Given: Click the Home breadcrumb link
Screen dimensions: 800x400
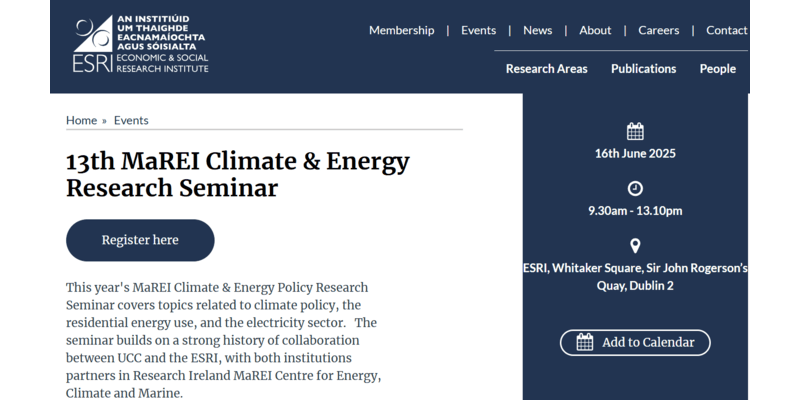Looking at the screenshot, I should click(81, 120).
